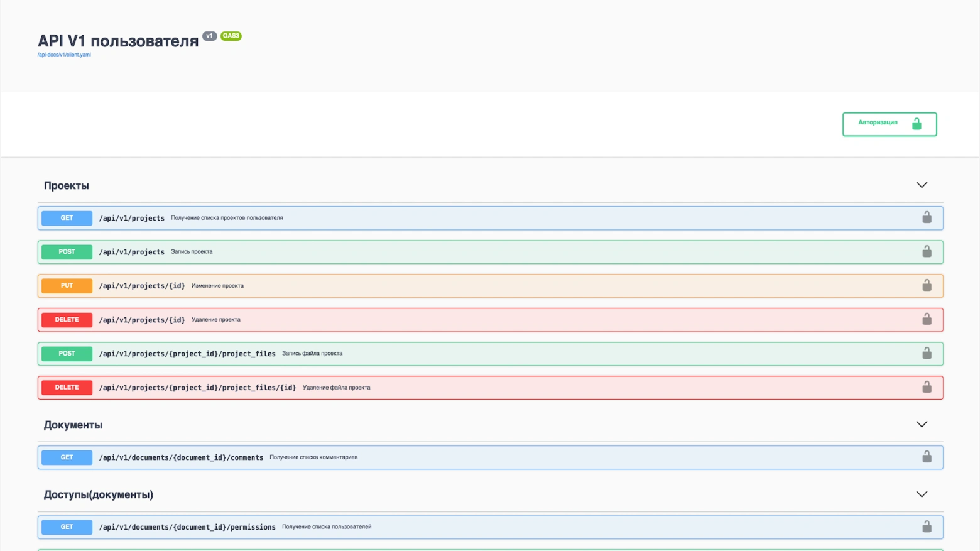Expand the GET comments endpoint path
The width and height of the screenshot is (980, 551).
[x=181, y=457]
